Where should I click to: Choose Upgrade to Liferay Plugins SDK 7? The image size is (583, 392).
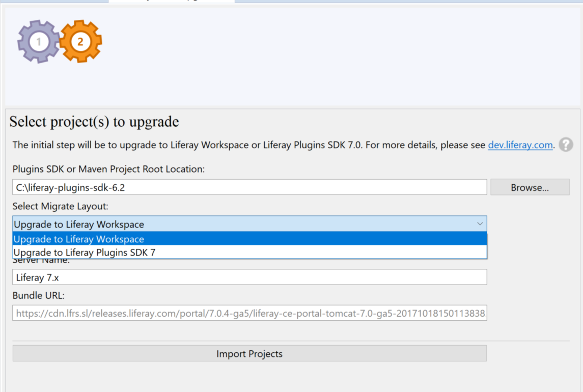point(249,252)
